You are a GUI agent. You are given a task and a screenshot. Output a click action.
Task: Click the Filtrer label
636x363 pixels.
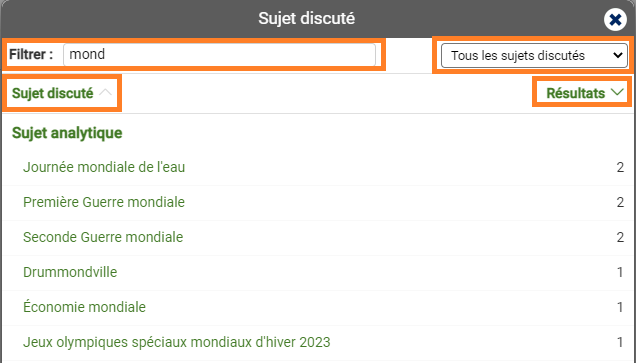(31, 54)
